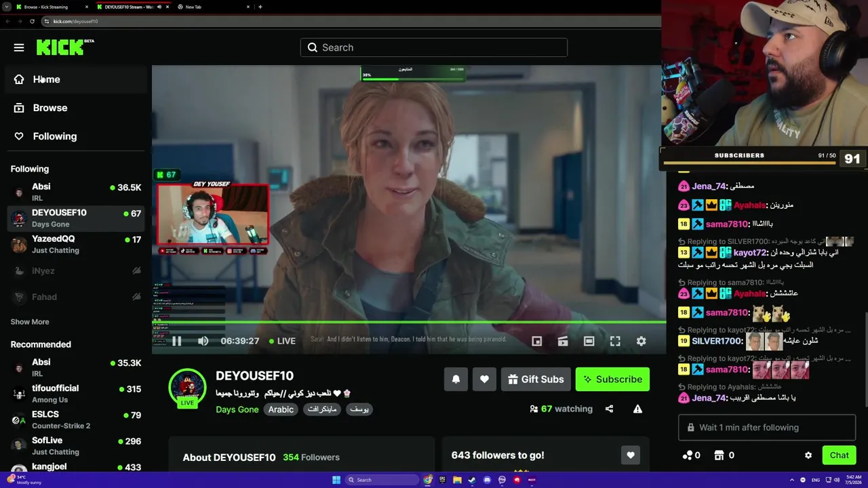Click the 354 Followers count

[x=311, y=457]
